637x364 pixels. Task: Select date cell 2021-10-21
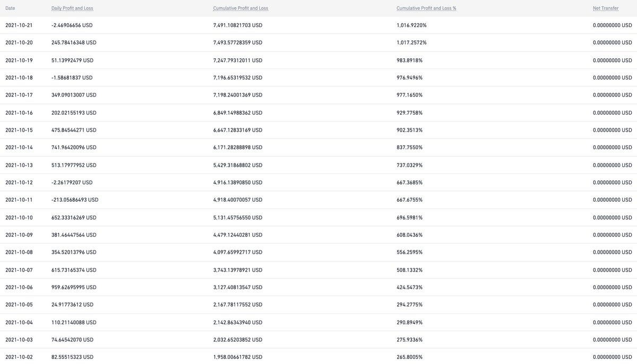pos(19,25)
